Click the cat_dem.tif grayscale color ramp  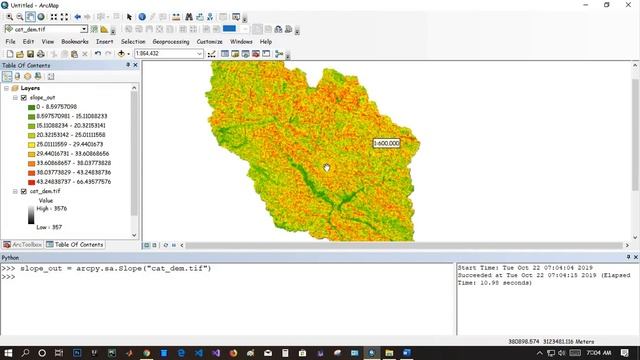point(31,215)
